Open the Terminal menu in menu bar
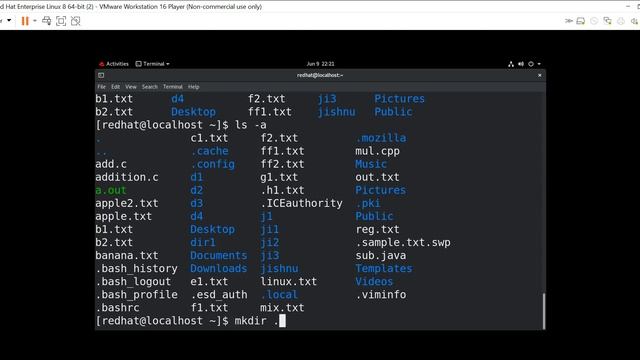The image size is (640, 360). click(173, 87)
